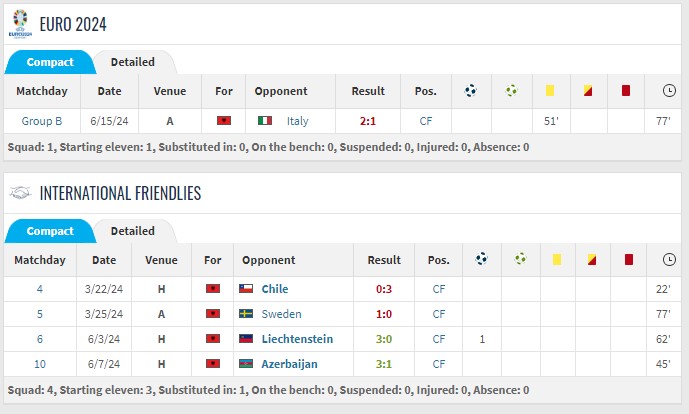Open the Chile opponent link

275,289
